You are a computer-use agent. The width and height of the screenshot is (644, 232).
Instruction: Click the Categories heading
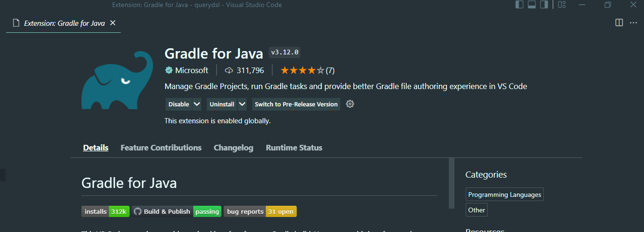pos(486,175)
